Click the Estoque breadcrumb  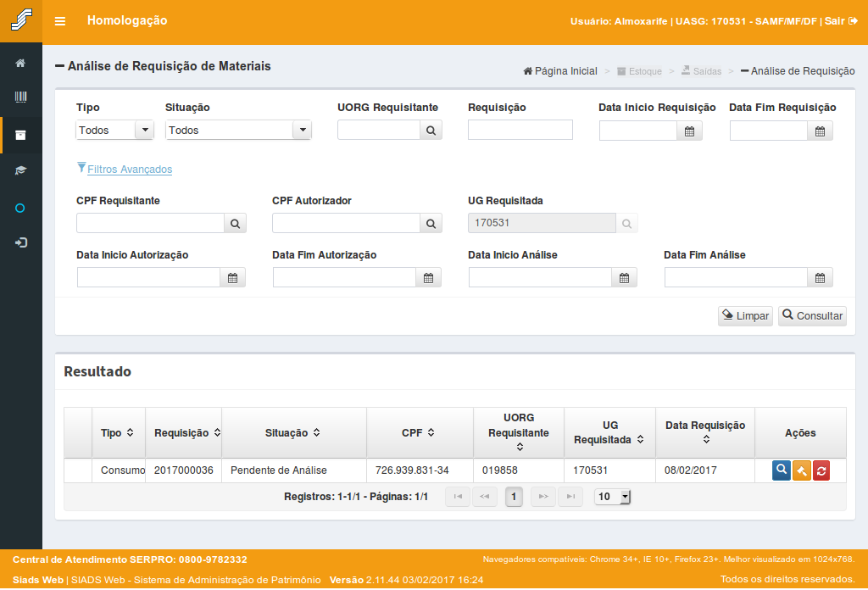click(x=639, y=71)
